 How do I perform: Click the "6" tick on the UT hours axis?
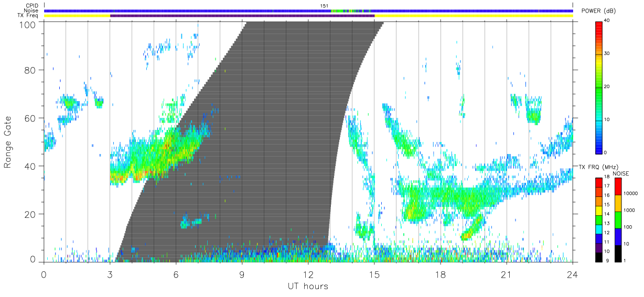point(176,274)
